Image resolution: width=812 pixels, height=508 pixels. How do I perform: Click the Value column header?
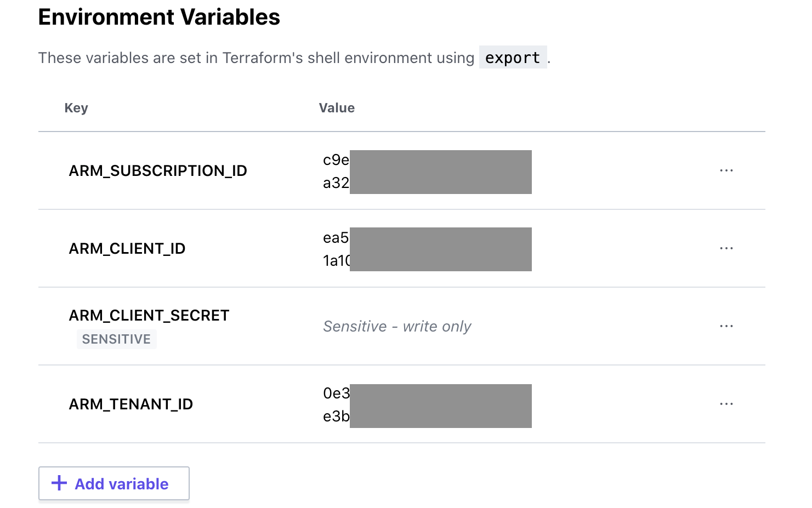click(x=337, y=107)
